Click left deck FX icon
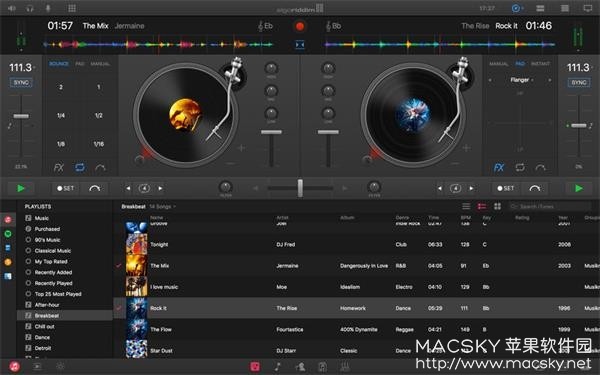 tap(59, 168)
